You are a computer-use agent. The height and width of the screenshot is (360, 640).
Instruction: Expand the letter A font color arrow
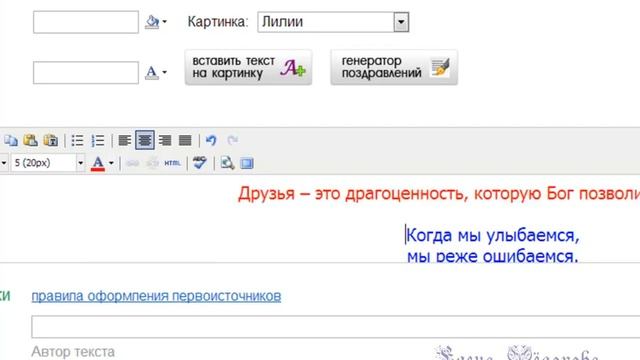164,72
